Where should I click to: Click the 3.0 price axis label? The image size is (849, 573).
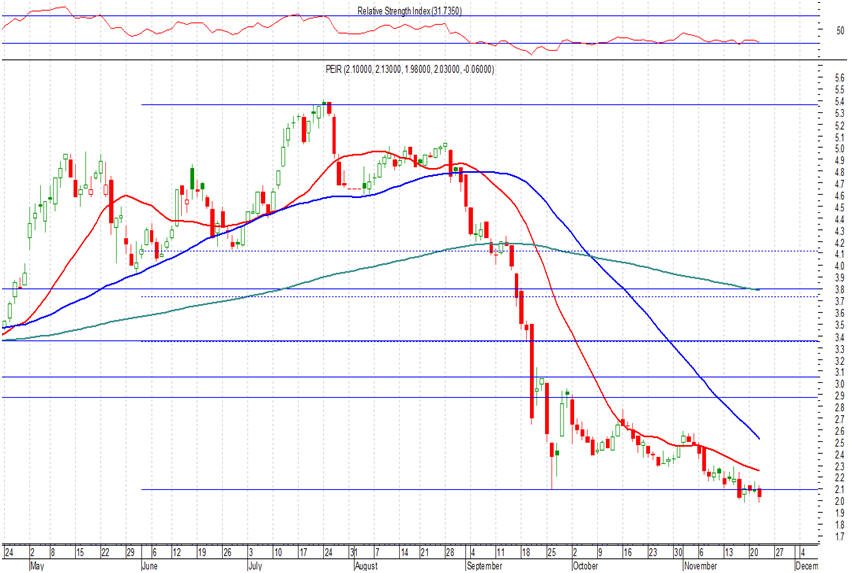[839, 383]
